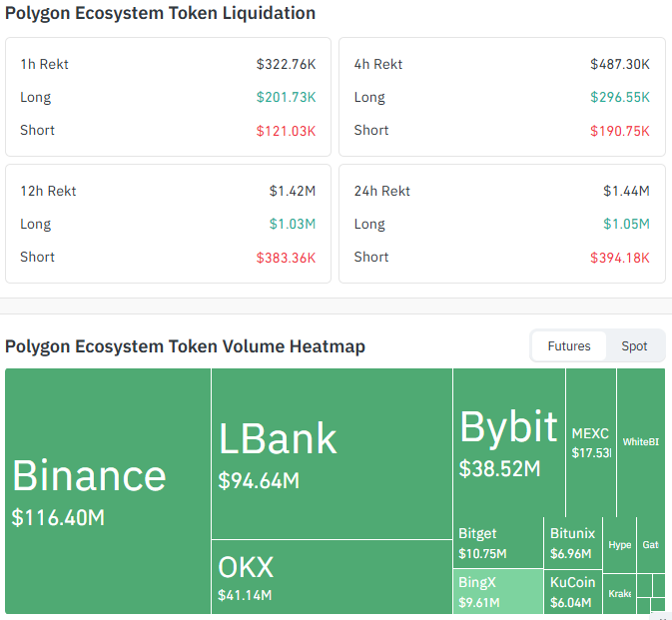
Task: Click the 4h Rekt label
Action: point(378,64)
